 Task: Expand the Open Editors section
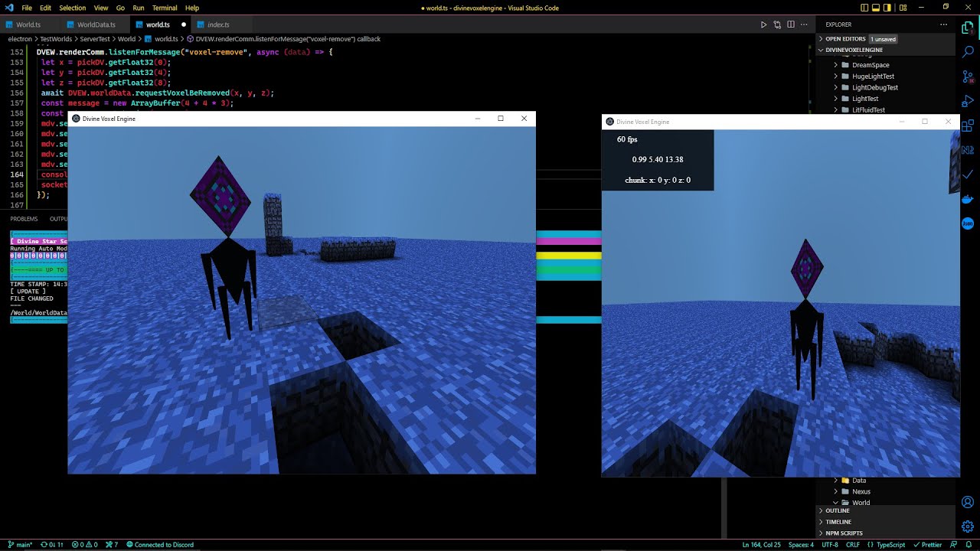pyautogui.click(x=886, y=39)
